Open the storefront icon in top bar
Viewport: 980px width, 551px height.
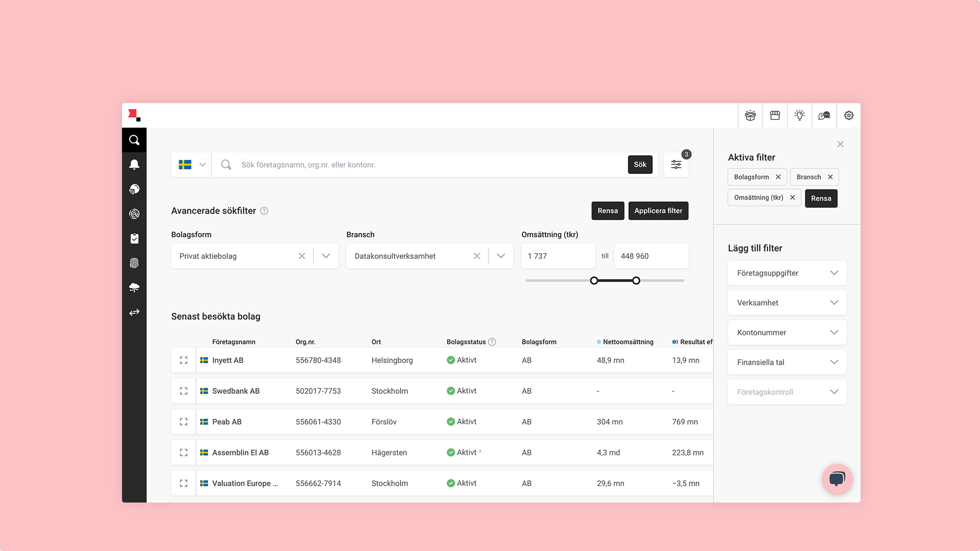tap(775, 115)
